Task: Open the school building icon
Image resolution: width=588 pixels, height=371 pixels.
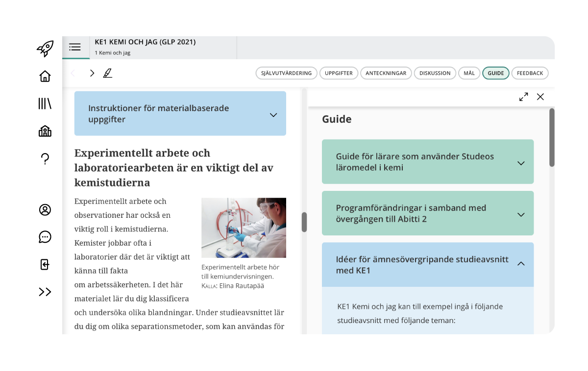Action: [x=45, y=131]
